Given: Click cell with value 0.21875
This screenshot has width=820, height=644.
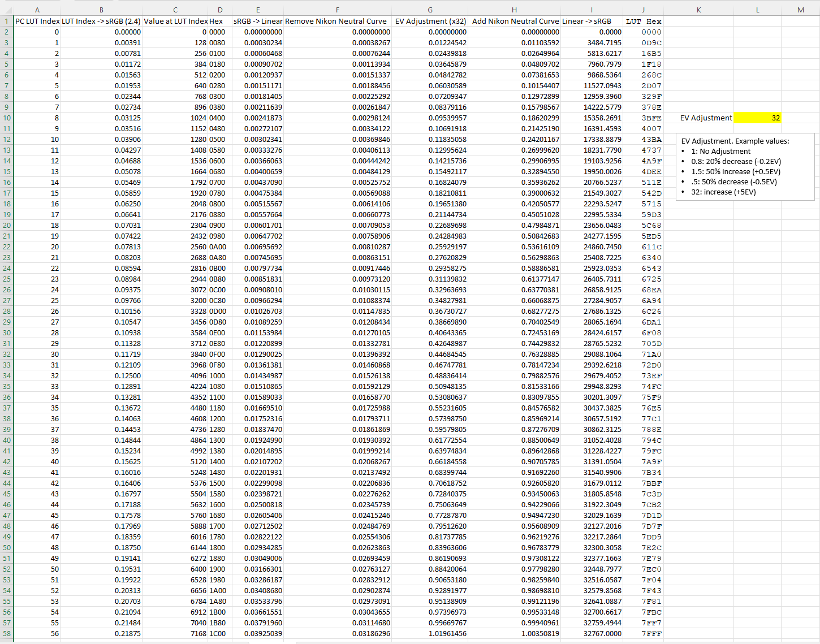Looking at the screenshot, I should (x=101, y=633).
